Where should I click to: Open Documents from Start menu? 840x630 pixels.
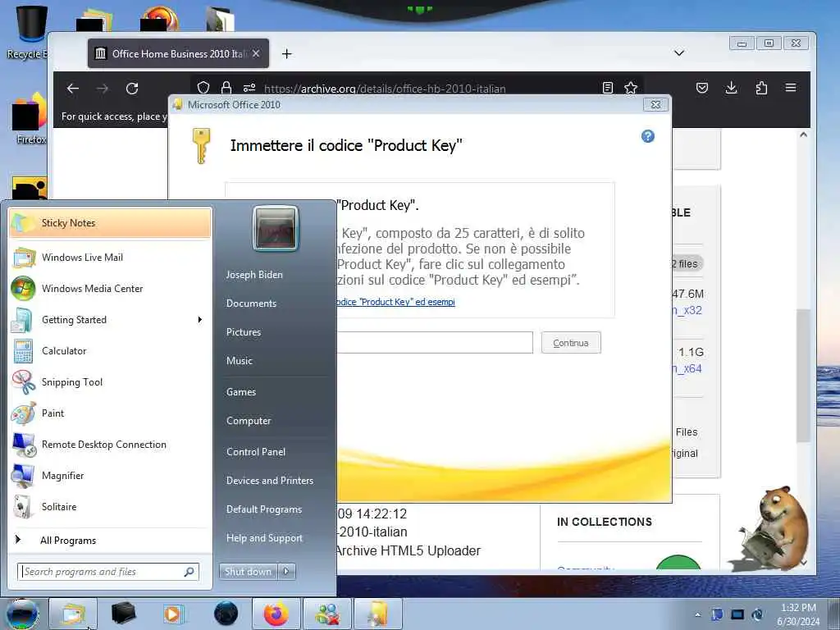[x=251, y=304]
